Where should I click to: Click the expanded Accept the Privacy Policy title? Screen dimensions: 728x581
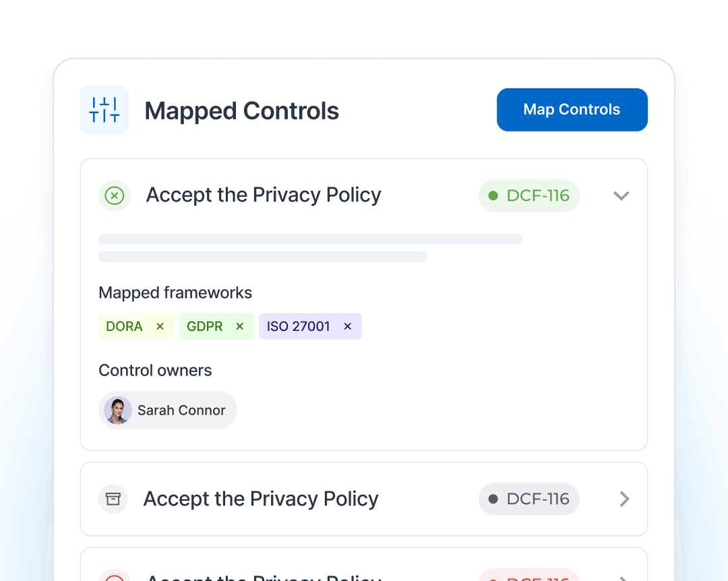[x=264, y=195]
